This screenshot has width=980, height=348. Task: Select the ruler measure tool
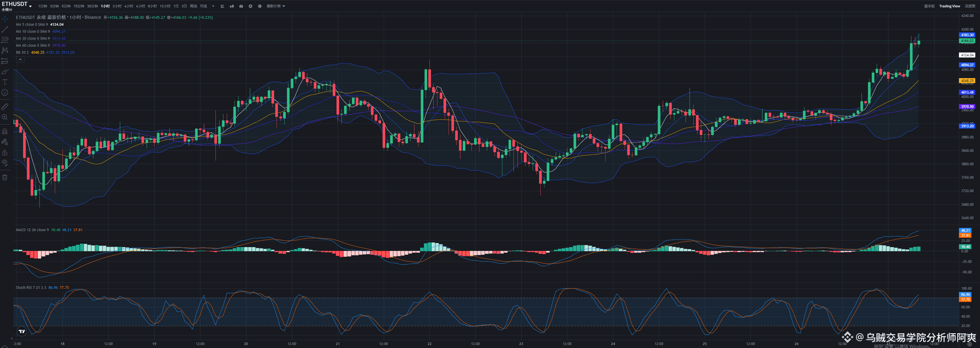5,107
